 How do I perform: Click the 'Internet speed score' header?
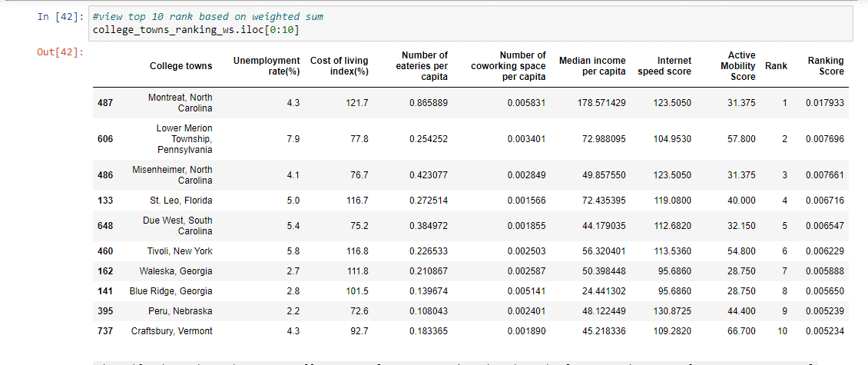tap(664, 66)
